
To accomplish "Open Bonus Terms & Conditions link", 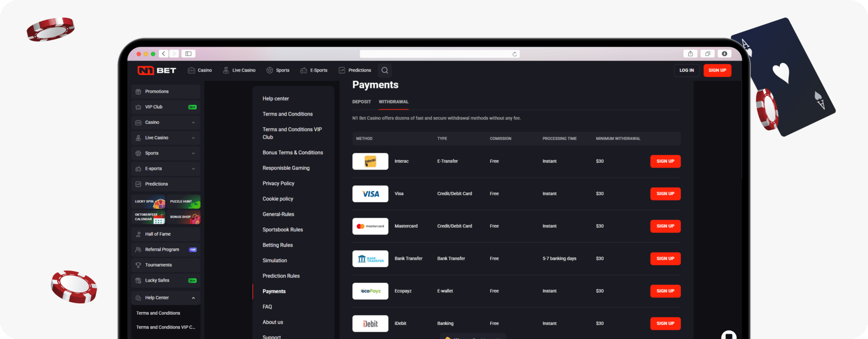I will [x=293, y=153].
